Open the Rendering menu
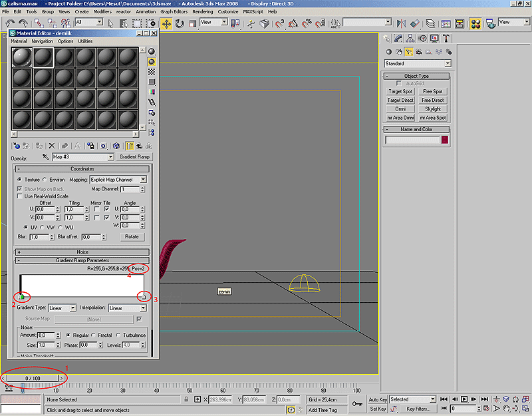Viewport: 532px width, 416px height. click(202, 12)
